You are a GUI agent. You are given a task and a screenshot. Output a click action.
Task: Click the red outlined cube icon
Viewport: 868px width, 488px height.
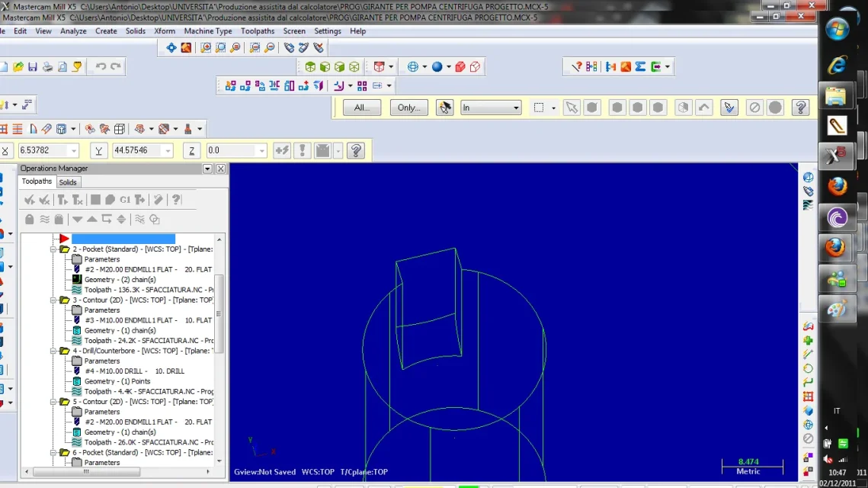coord(475,67)
